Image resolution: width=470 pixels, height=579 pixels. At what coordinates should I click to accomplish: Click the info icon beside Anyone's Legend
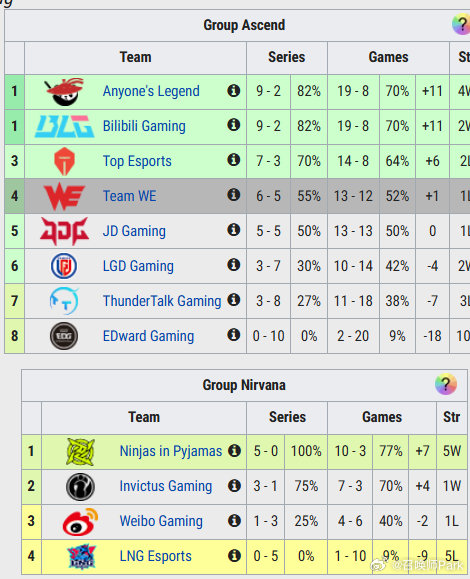pyautogui.click(x=233, y=90)
